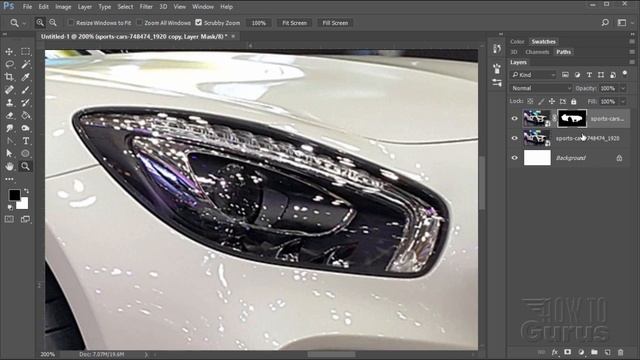Open the Filter menu
The image size is (640, 360).
tap(146, 7)
